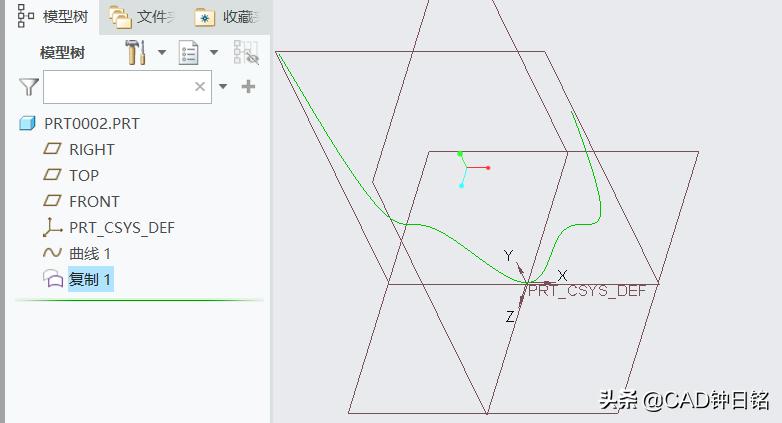Select the RIGHT datum plane in tree

pos(91,149)
